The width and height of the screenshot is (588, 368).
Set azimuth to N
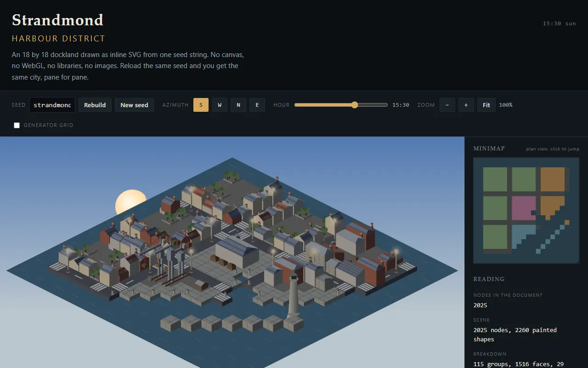tap(238, 105)
